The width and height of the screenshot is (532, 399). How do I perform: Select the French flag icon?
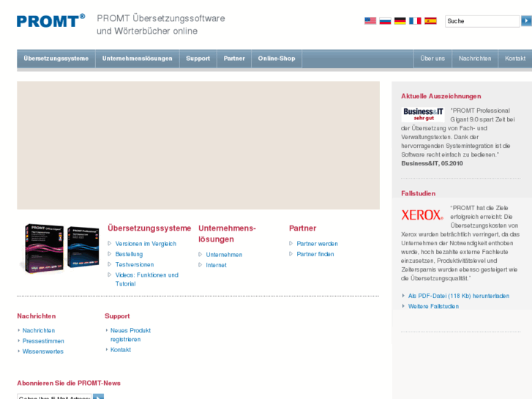point(415,21)
